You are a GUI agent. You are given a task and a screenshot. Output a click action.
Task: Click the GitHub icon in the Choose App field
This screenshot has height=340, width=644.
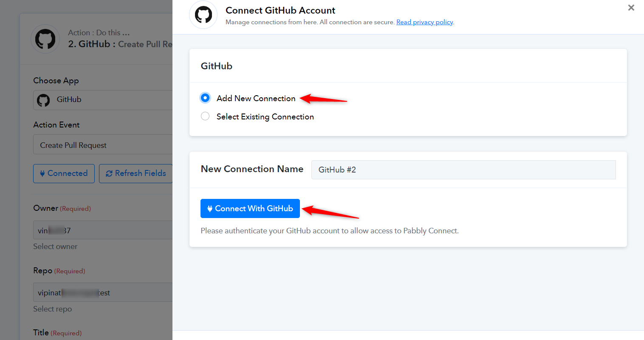click(43, 100)
